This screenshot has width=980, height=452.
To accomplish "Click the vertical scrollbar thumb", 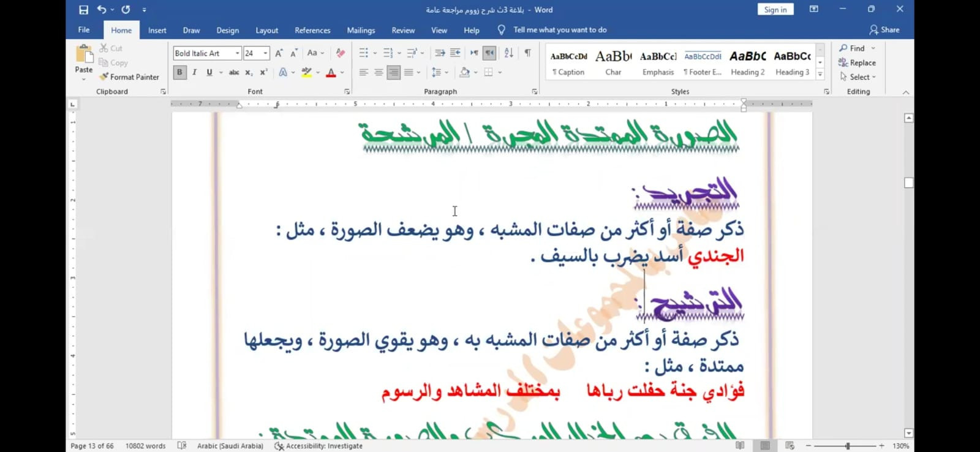I will click(x=909, y=183).
